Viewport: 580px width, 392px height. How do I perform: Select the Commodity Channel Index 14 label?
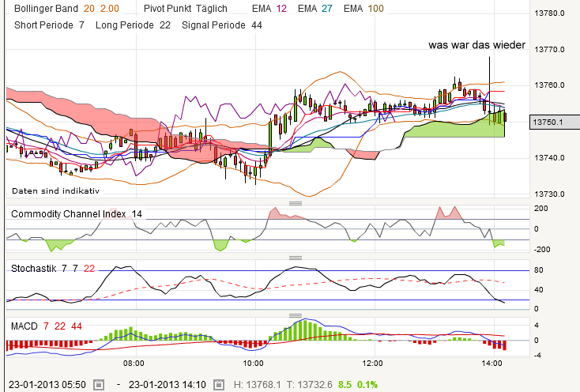(77, 214)
